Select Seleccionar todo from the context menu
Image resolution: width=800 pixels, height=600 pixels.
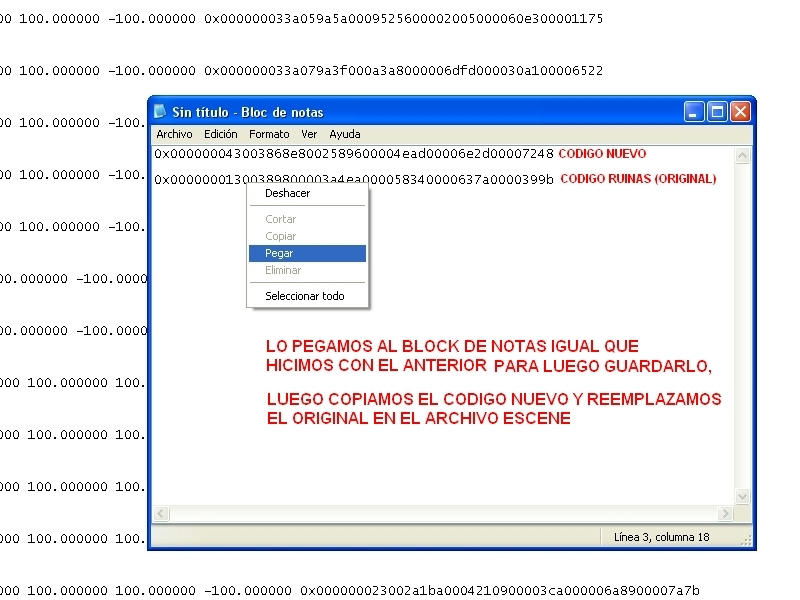coord(304,296)
